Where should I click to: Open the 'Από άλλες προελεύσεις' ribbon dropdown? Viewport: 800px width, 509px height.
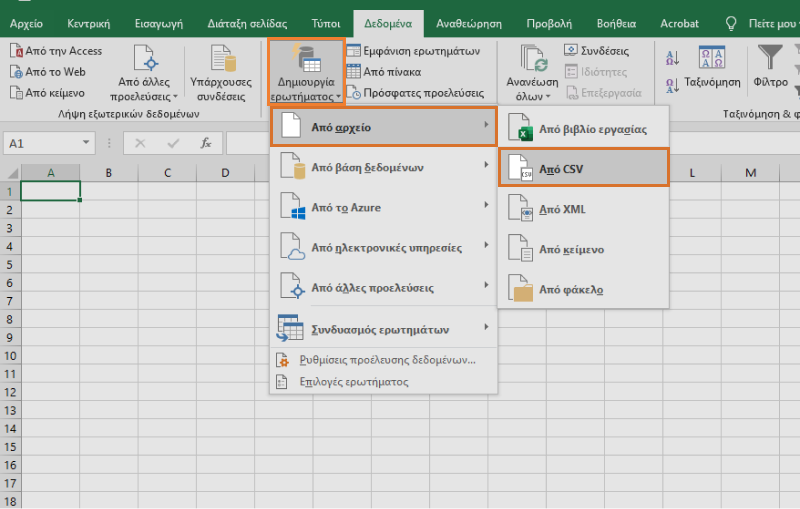(147, 74)
